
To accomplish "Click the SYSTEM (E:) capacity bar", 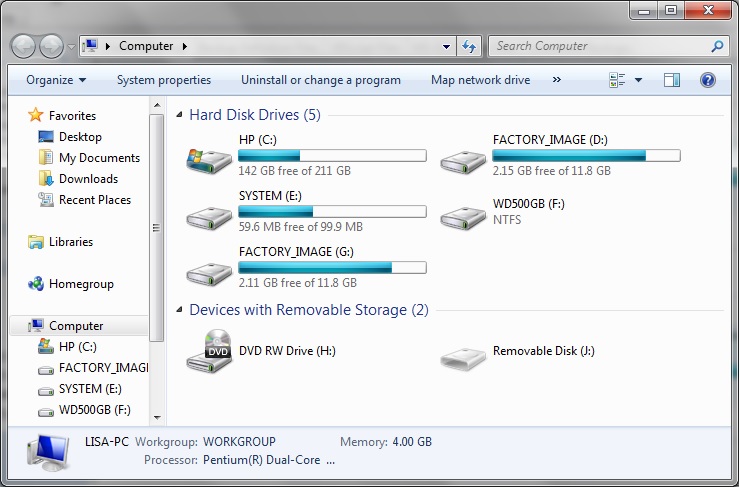I will 332,211.
